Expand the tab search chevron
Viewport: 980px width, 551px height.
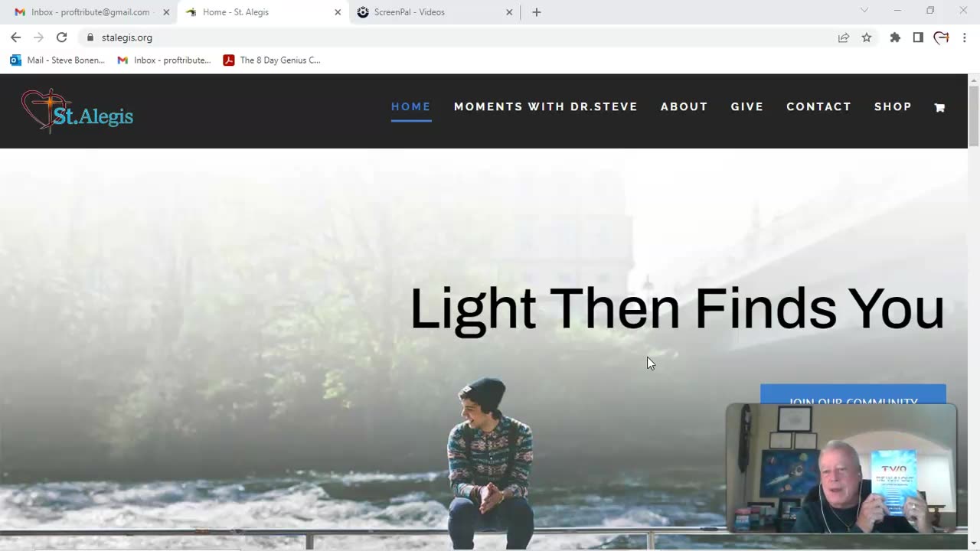[x=864, y=11]
